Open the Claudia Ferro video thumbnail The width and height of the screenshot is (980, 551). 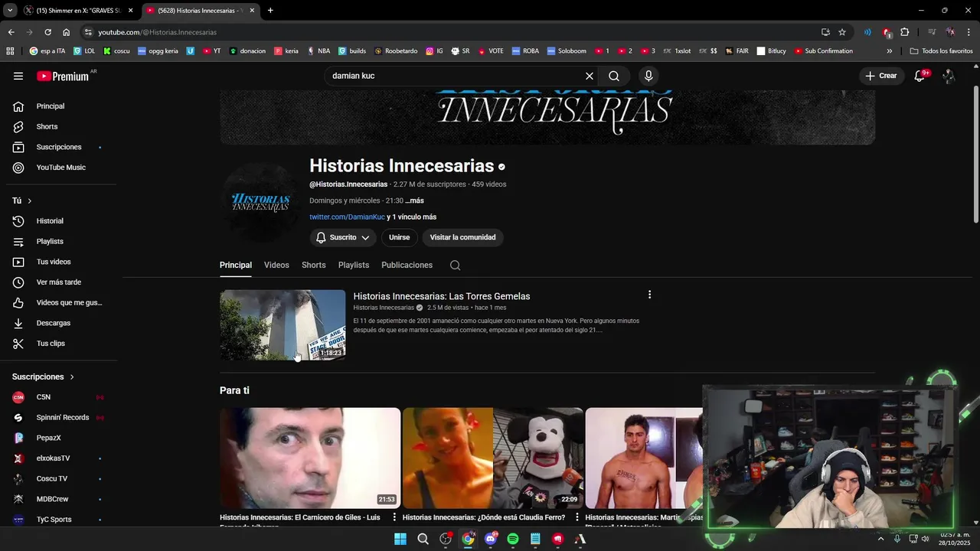[493, 458]
